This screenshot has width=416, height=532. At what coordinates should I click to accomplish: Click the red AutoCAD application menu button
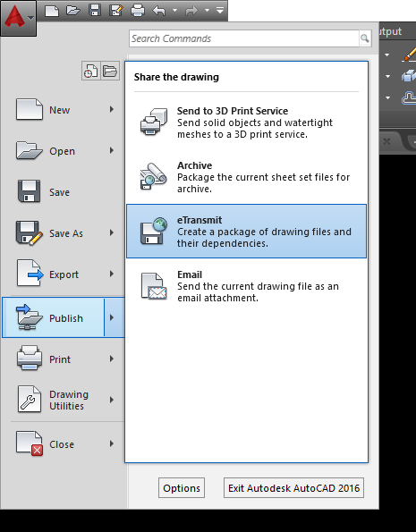(x=18, y=18)
